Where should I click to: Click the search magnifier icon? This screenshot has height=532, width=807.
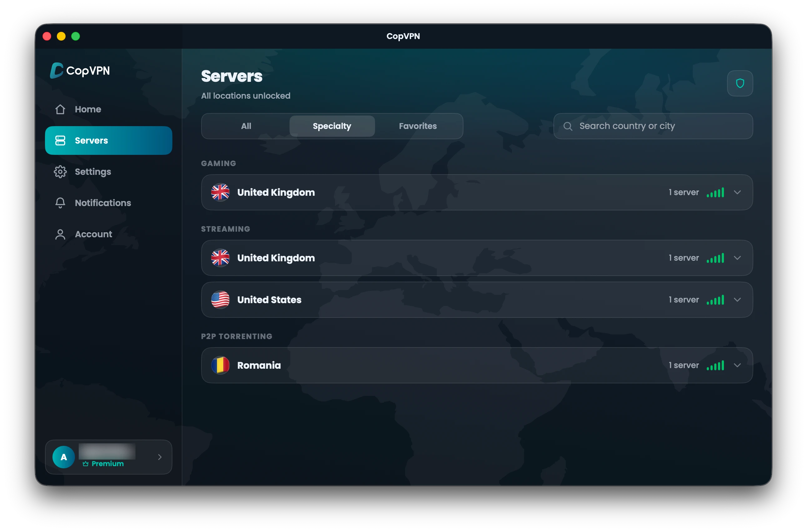568,126
